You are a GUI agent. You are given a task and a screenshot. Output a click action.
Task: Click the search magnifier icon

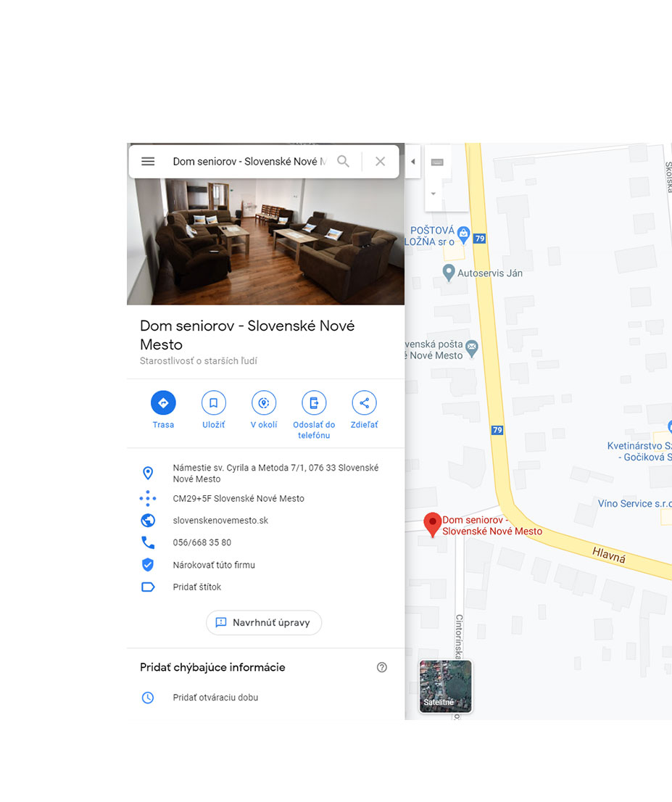click(343, 162)
